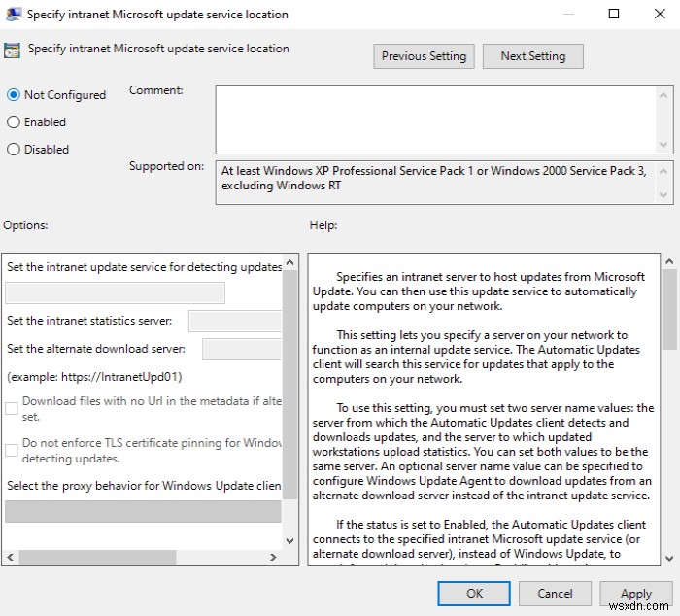Click the Options horizontal scrollbar thumb
The width and height of the screenshot is (680, 616).
97,557
